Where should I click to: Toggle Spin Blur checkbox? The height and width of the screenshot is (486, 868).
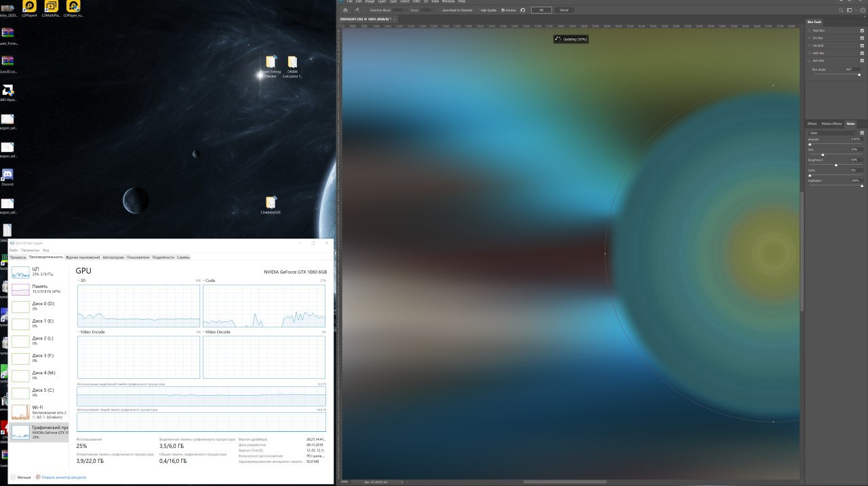[x=862, y=60]
